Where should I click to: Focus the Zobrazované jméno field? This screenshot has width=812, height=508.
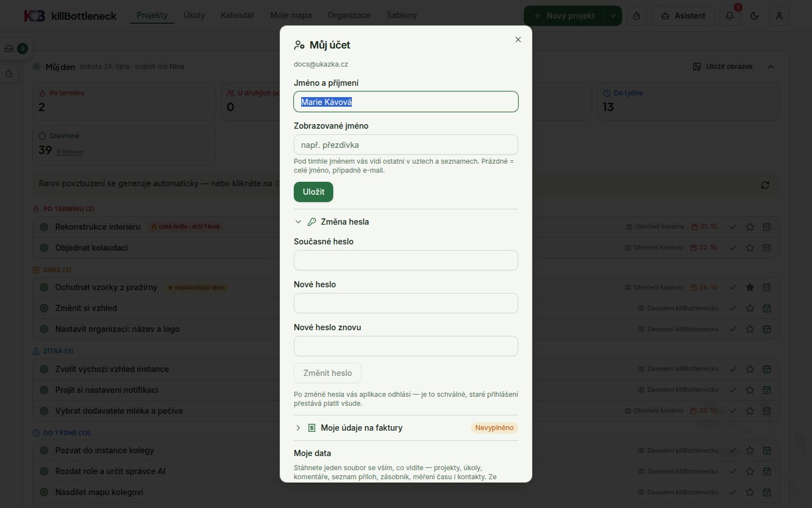pyautogui.click(x=406, y=144)
